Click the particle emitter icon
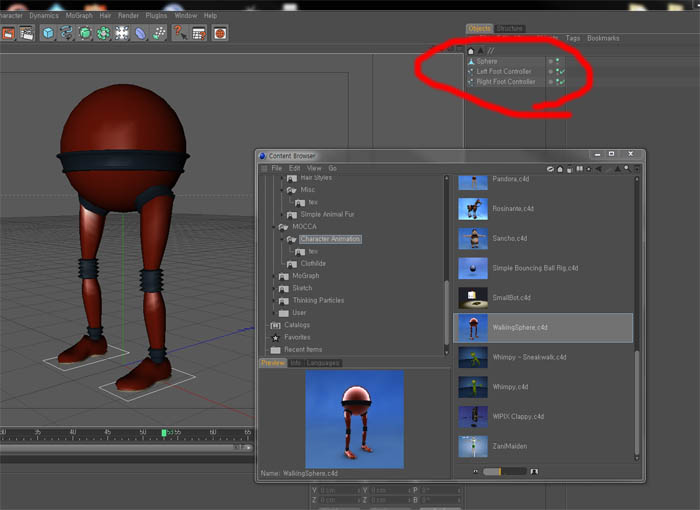 tap(158, 33)
